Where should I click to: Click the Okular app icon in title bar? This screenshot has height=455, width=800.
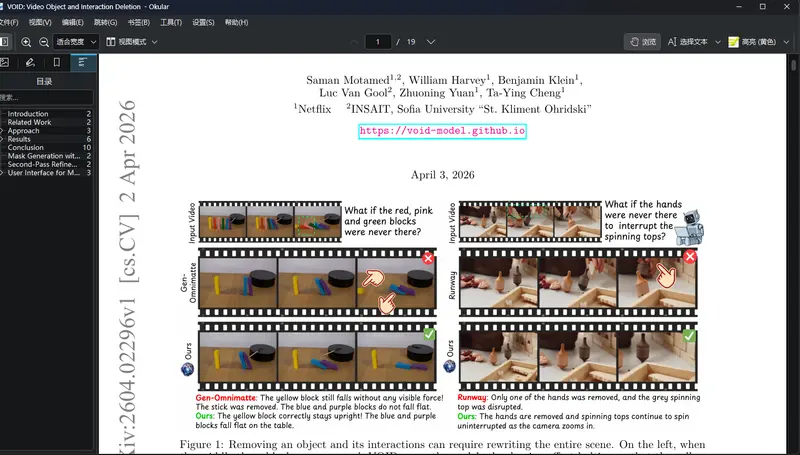click(2, 7)
